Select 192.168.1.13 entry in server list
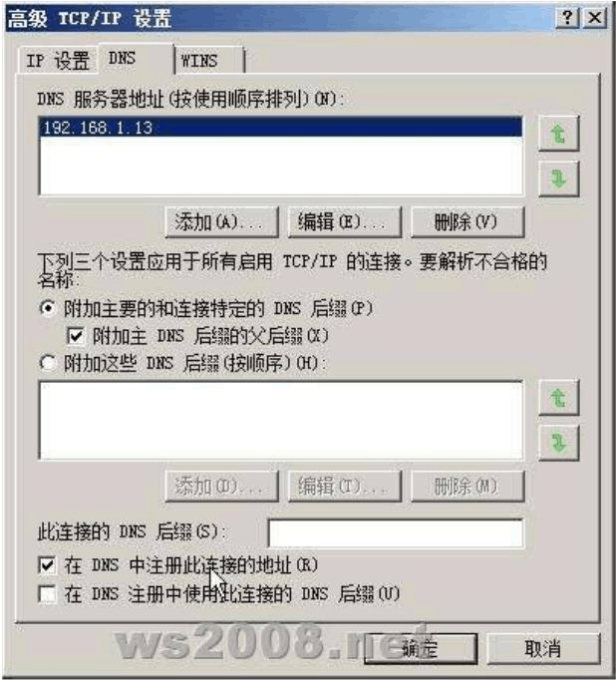The width and height of the screenshot is (616, 680). pos(281,128)
